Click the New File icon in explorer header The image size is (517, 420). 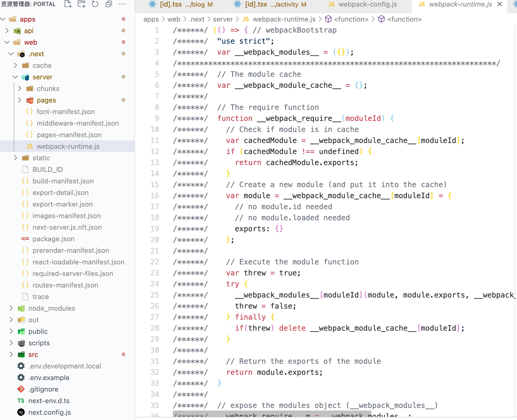(x=68, y=4)
